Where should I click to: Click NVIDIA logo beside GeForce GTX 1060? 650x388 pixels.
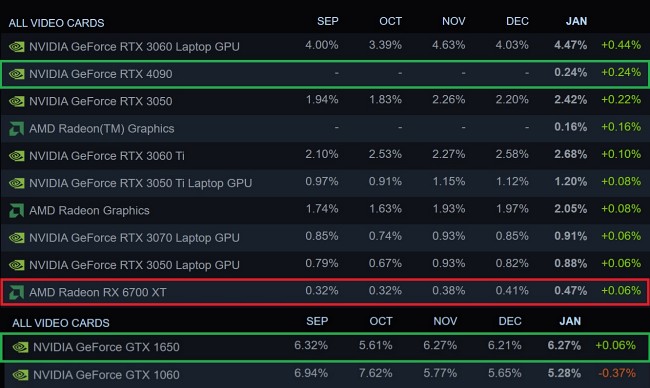tap(20, 375)
